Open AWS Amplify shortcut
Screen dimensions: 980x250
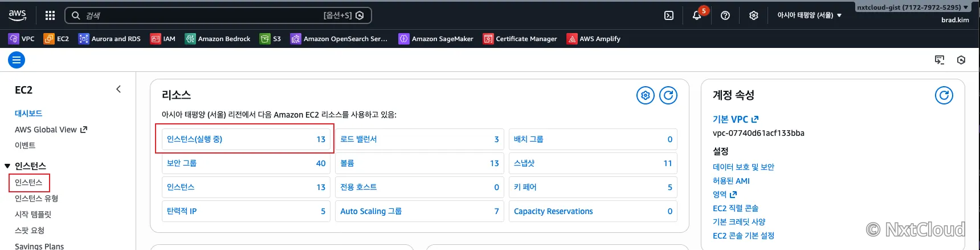pos(594,39)
